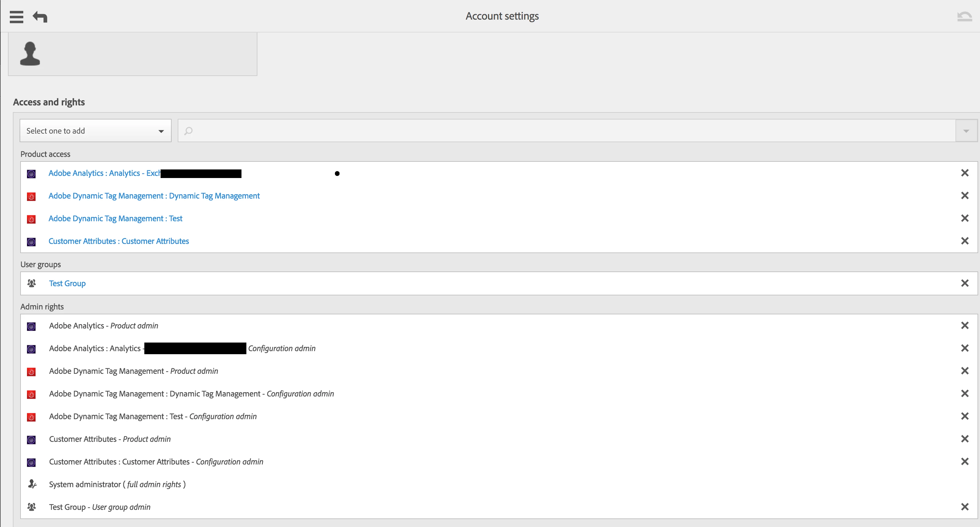980x527 pixels.
Task: Remove Adobe Analytics Product admin right
Action: (x=964, y=325)
